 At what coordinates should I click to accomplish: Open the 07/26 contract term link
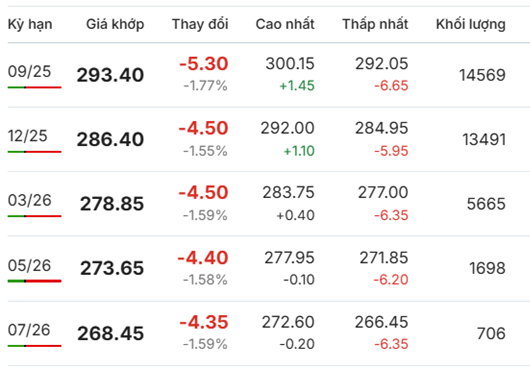click(x=29, y=330)
